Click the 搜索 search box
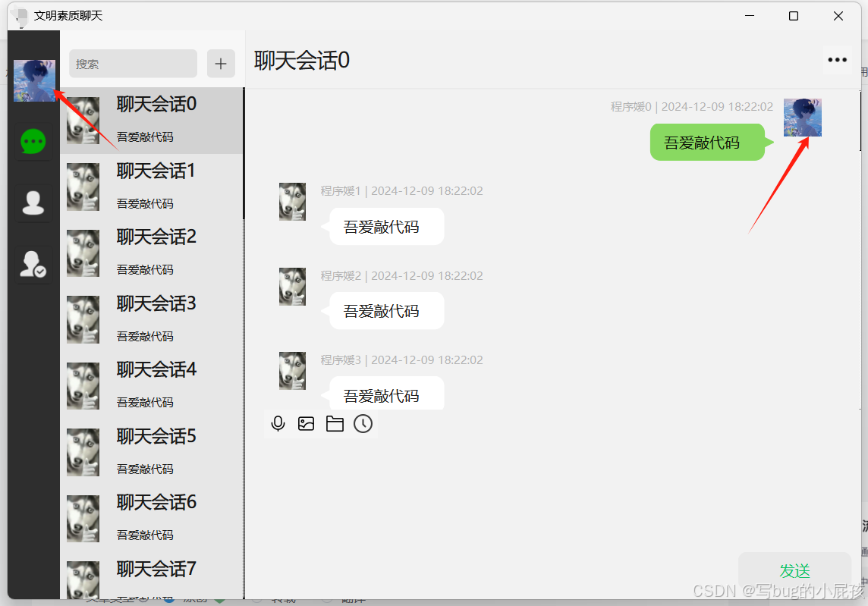The width and height of the screenshot is (868, 606). 133,64
